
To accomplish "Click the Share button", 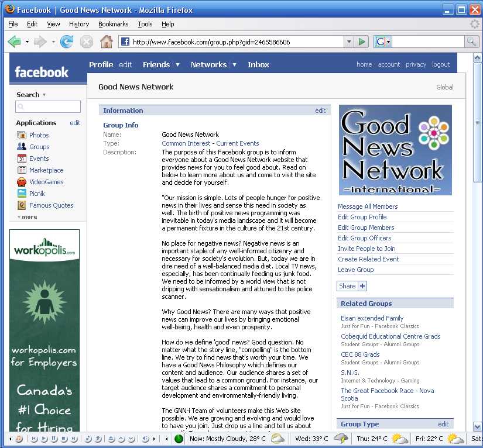I will coord(347,286).
